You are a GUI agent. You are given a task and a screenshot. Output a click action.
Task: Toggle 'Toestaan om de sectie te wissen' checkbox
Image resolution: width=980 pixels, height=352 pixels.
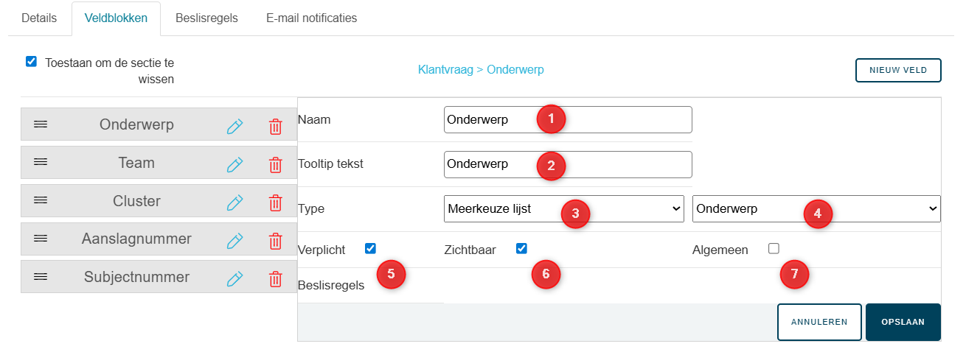click(31, 62)
